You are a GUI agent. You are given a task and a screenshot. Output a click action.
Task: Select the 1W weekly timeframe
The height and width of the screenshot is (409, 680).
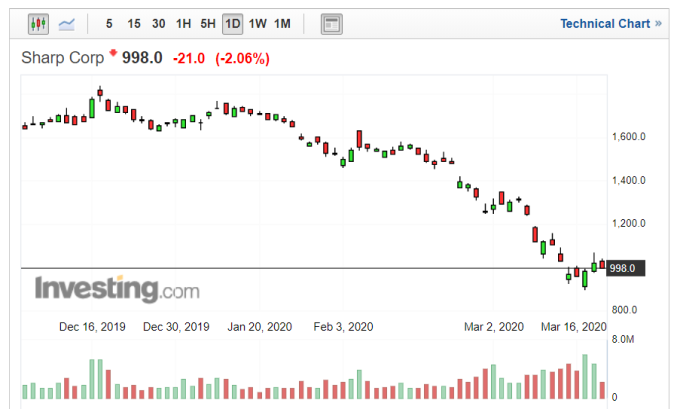pyautogui.click(x=258, y=24)
